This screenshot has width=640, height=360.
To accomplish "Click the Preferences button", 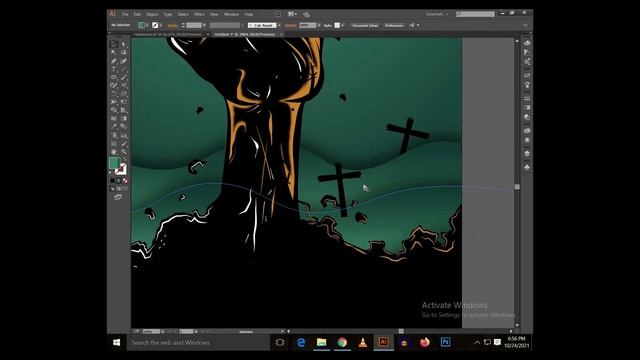I will [394, 25].
